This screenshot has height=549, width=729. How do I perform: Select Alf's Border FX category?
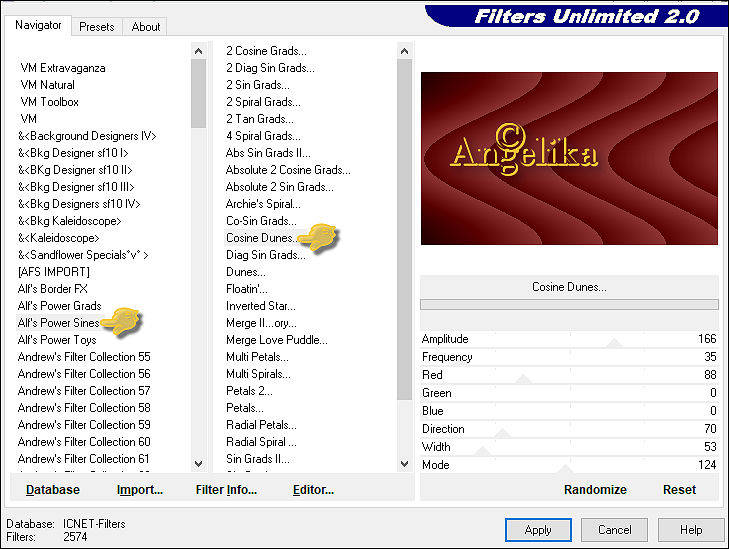tap(53, 289)
